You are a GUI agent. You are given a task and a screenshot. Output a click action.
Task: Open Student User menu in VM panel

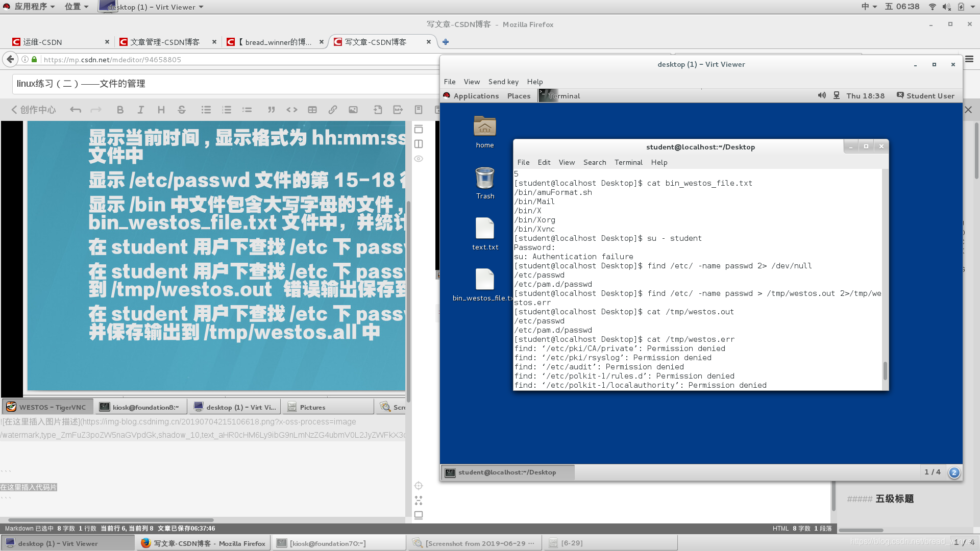(925, 95)
